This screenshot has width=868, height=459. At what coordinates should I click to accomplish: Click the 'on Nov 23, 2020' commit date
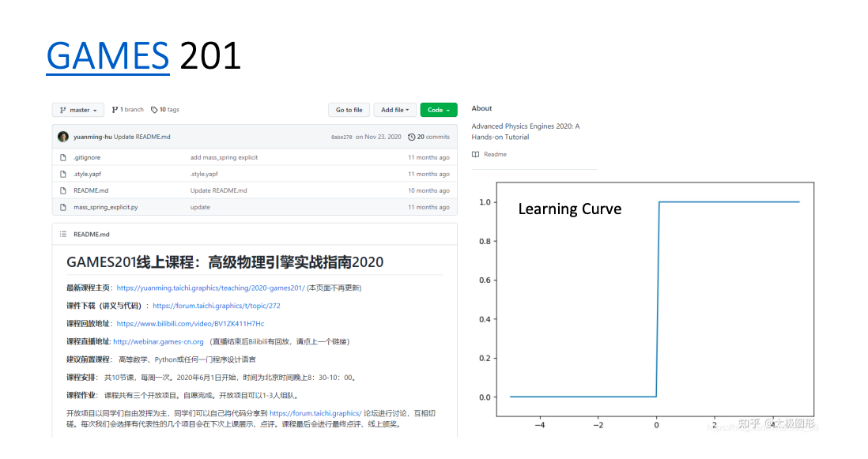point(378,137)
